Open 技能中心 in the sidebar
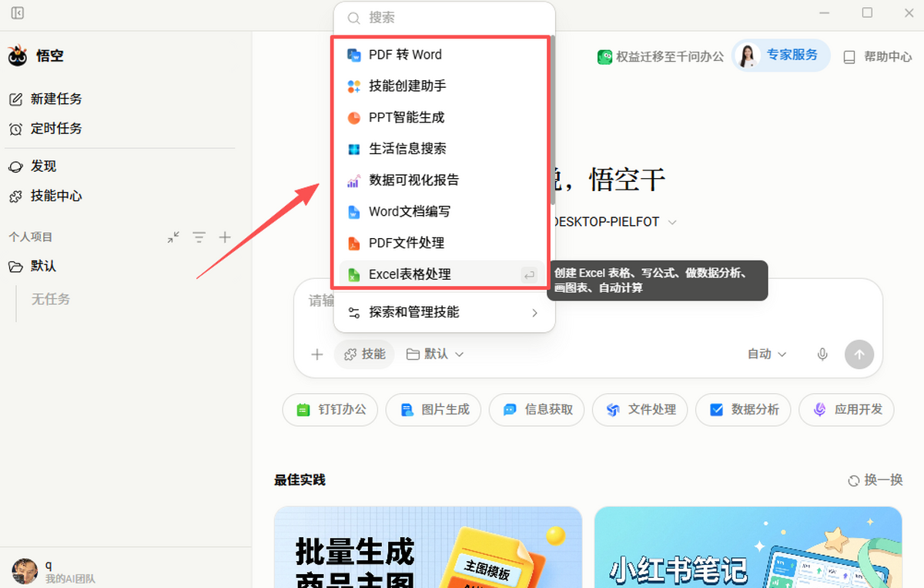Screen dimensions: 924x588 46,197
